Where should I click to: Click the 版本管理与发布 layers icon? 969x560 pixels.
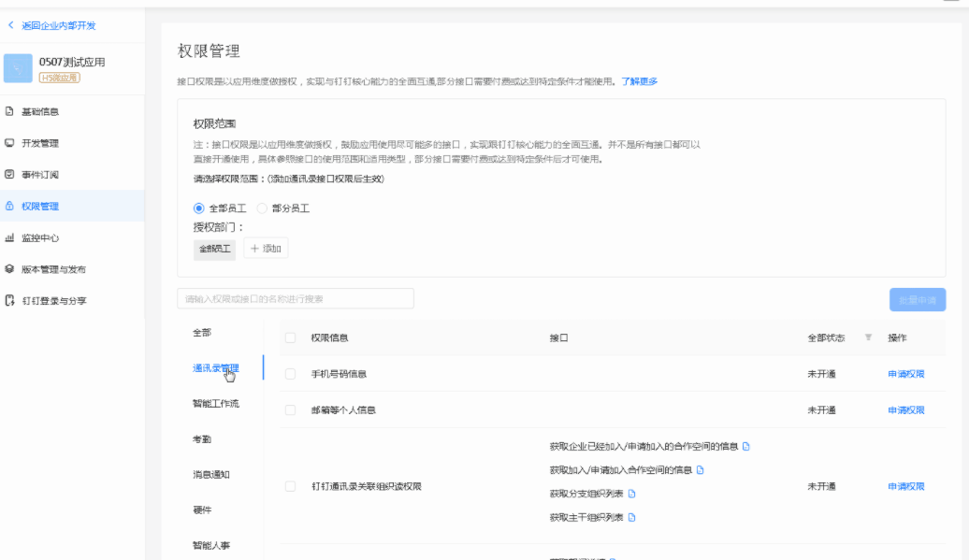click(x=9, y=269)
